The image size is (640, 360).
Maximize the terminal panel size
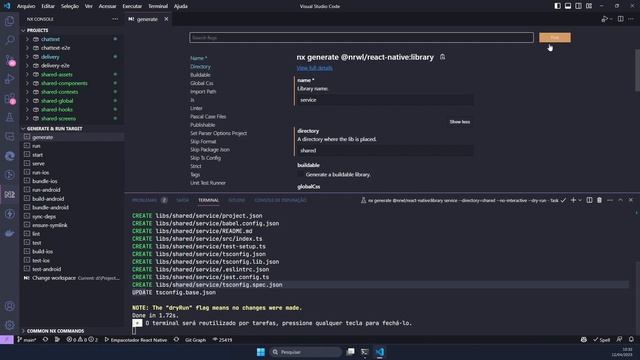[x=620, y=200]
